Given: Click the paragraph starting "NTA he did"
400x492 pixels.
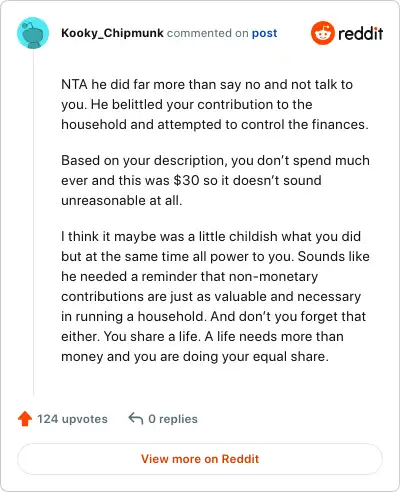Looking at the screenshot, I should [x=215, y=104].
